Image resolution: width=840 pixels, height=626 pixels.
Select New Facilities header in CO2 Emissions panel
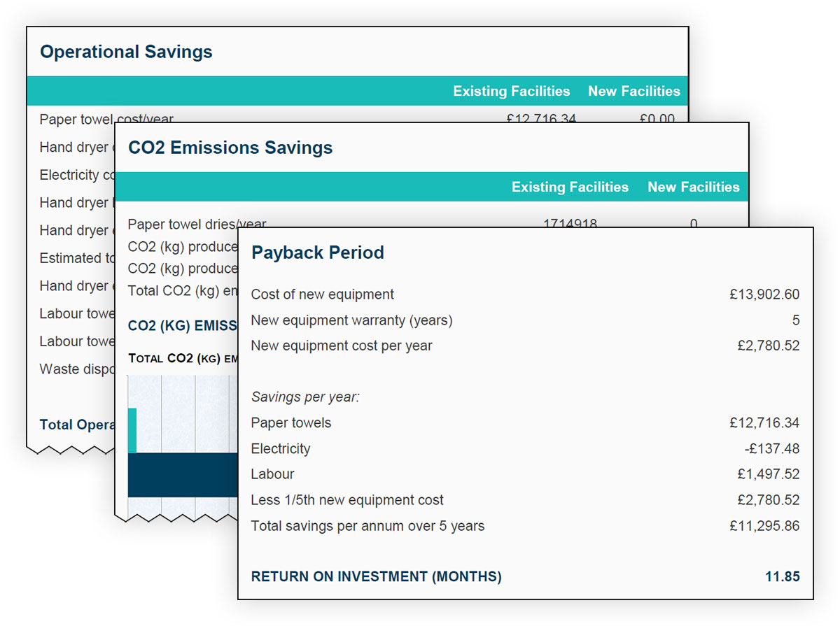coord(694,187)
